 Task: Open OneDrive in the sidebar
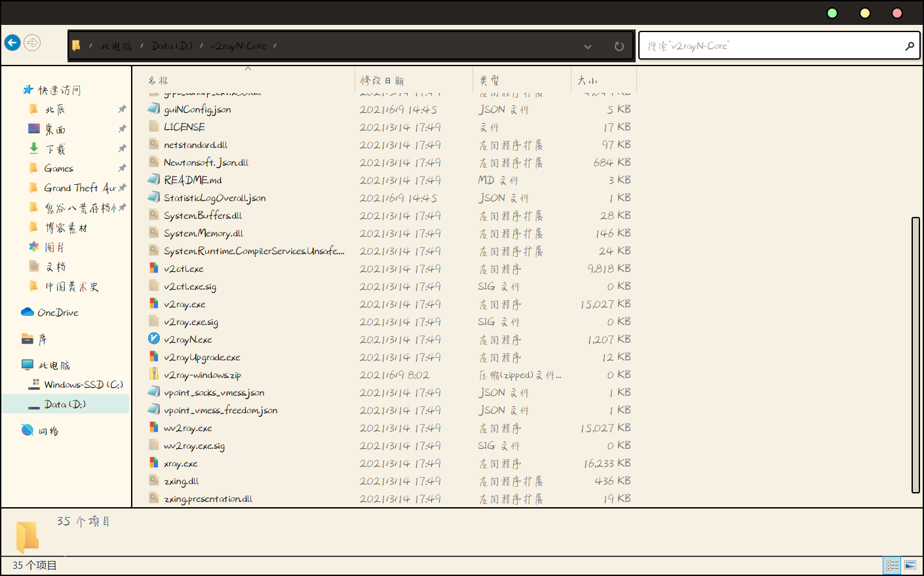tap(58, 313)
